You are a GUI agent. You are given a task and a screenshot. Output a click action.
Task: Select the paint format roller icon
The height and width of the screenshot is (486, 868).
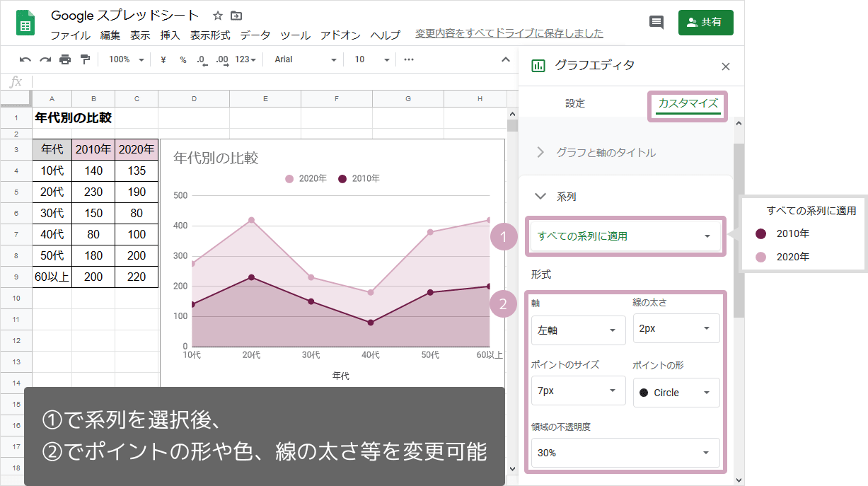[85, 60]
